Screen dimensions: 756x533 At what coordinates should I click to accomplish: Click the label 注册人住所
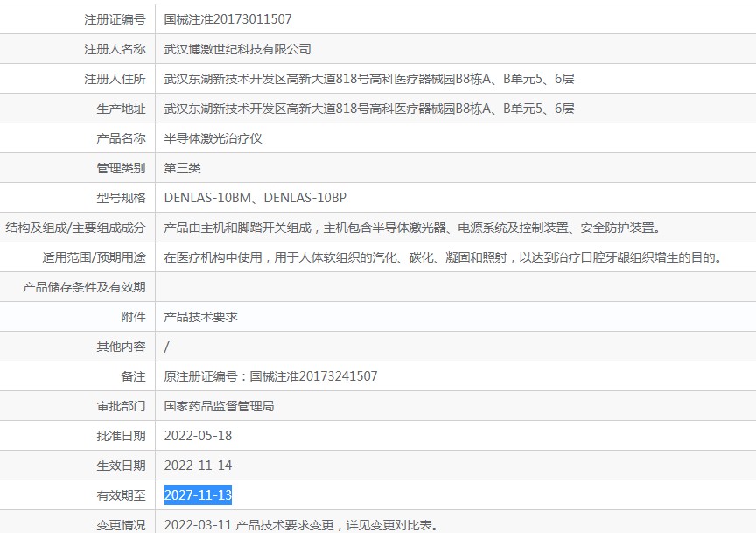pyautogui.click(x=115, y=79)
